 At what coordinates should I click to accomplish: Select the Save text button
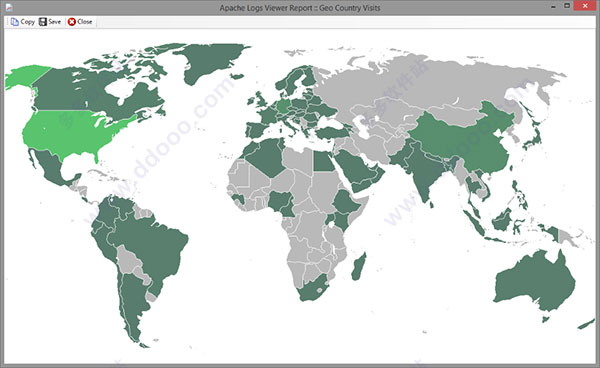[54, 22]
